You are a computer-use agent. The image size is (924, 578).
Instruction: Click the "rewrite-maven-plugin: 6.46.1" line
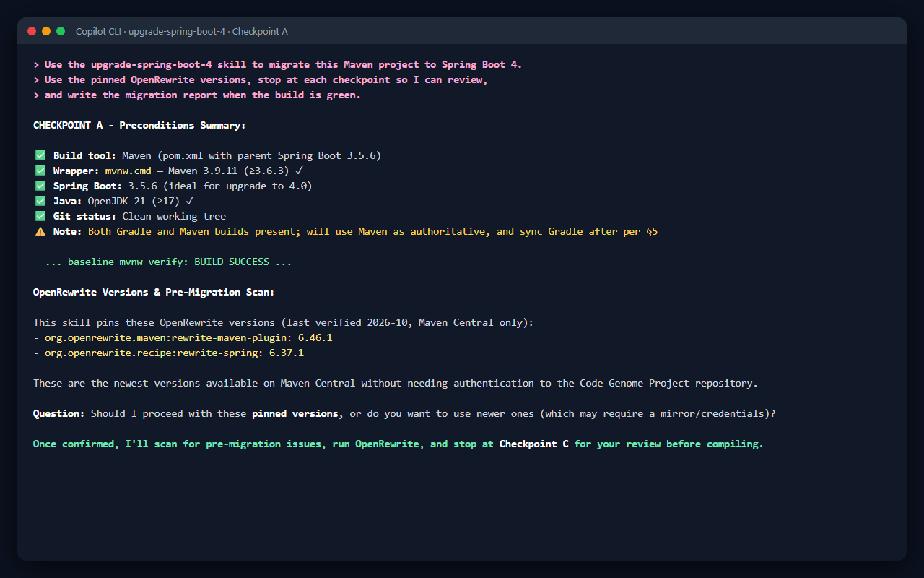click(183, 337)
